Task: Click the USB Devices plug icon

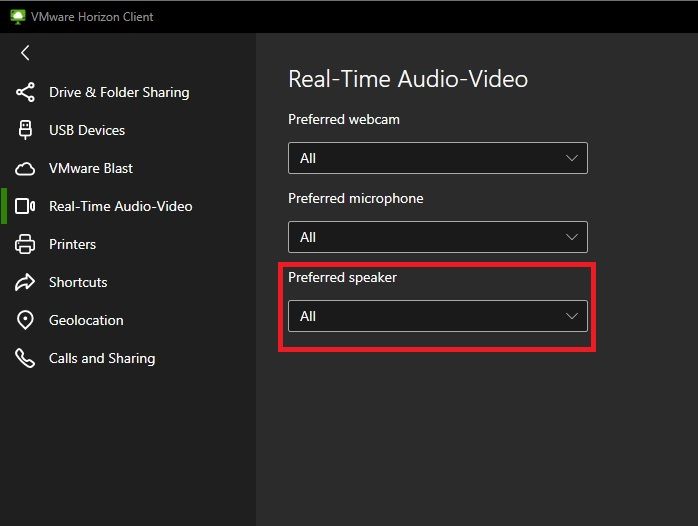Action: click(25, 130)
